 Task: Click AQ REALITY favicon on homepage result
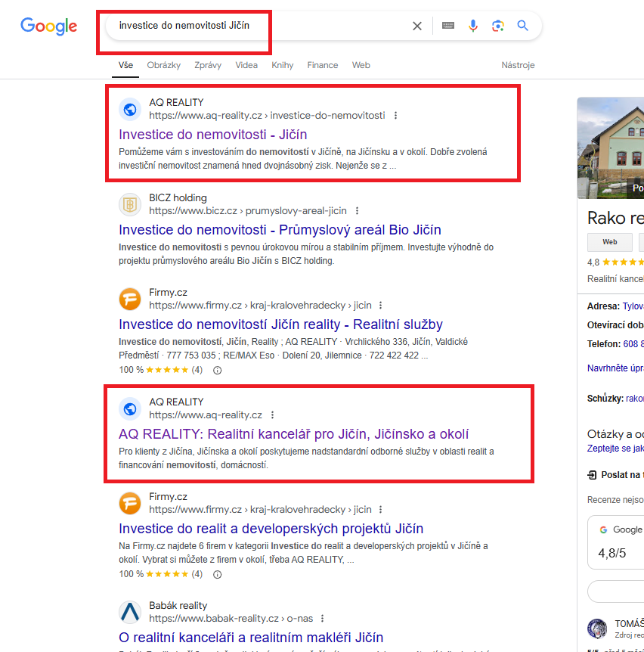(x=130, y=408)
